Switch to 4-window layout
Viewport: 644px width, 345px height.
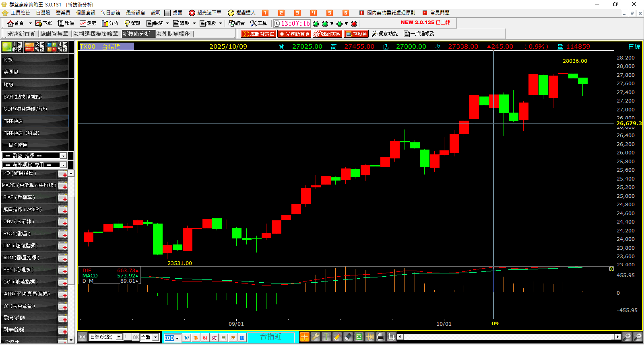coord(58,47)
